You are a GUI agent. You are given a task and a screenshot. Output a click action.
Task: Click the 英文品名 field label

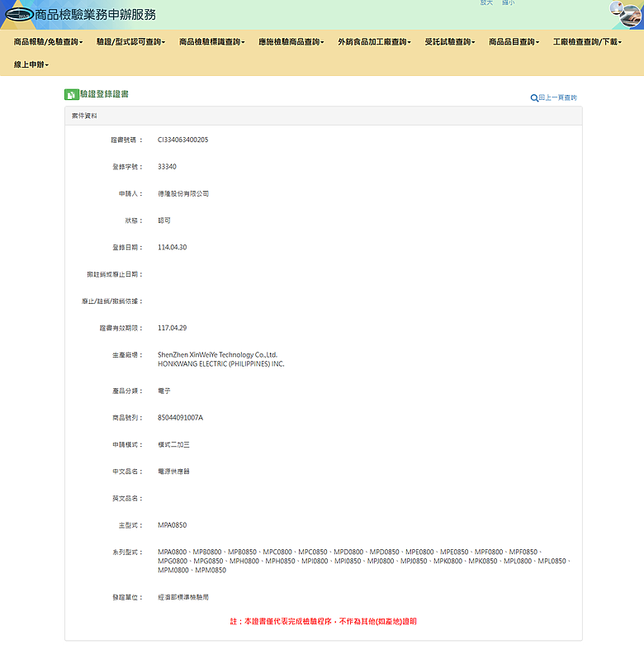[127, 499]
